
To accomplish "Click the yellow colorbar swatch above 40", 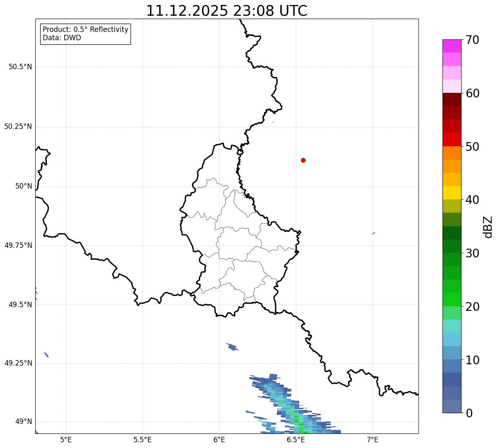I will click(452, 193).
